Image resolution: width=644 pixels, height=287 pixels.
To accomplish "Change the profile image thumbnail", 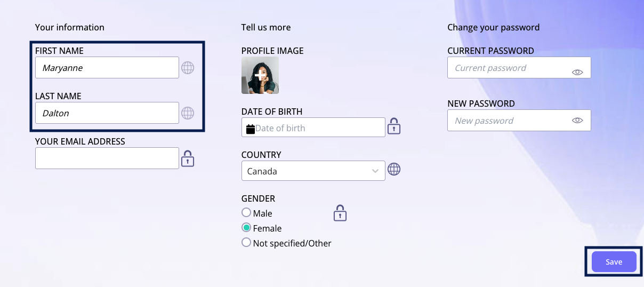I will [x=260, y=75].
